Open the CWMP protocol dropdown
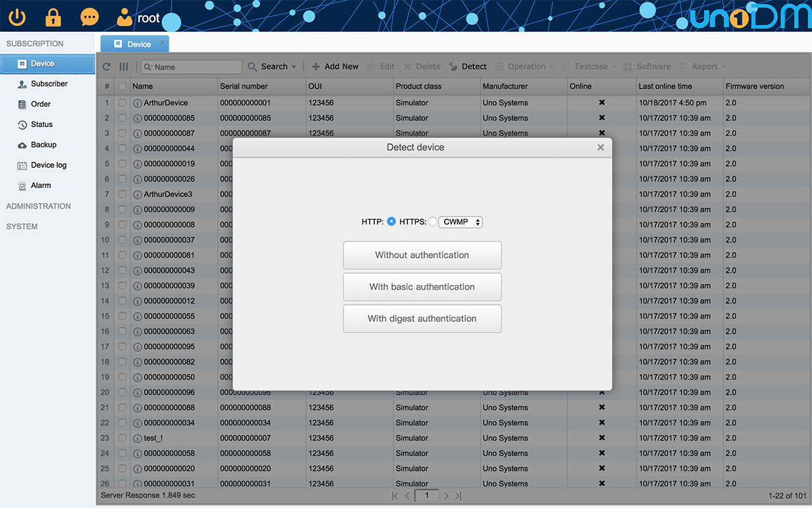The width and height of the screenshot is (812, 508). click(461, 222)
